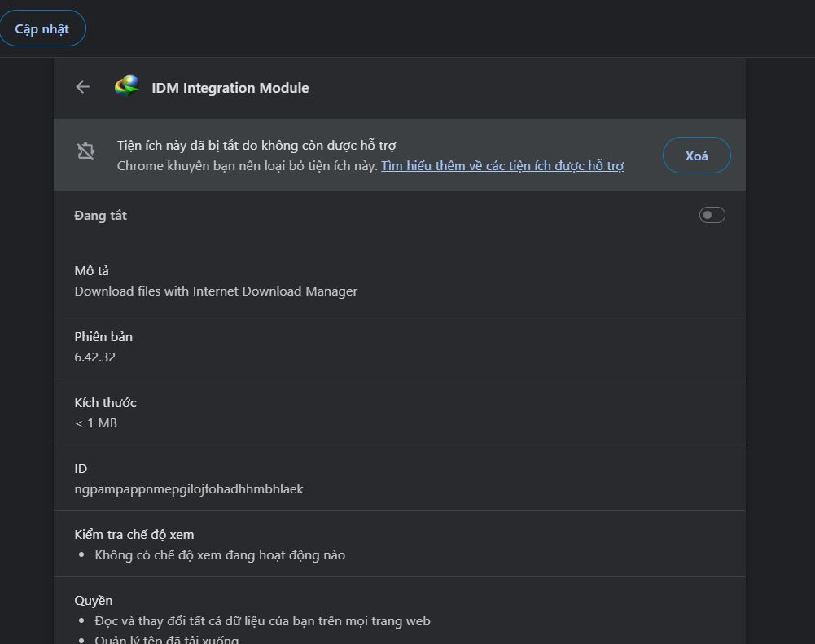Click the IDM Integration Module title text
Screen dimensions: 815x644
tap(230, 88)
